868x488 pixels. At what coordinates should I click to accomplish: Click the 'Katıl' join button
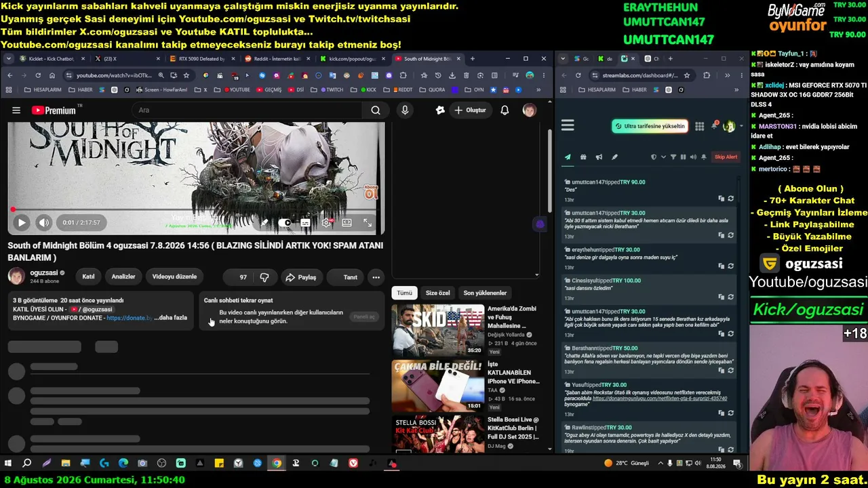pos(88,277)
